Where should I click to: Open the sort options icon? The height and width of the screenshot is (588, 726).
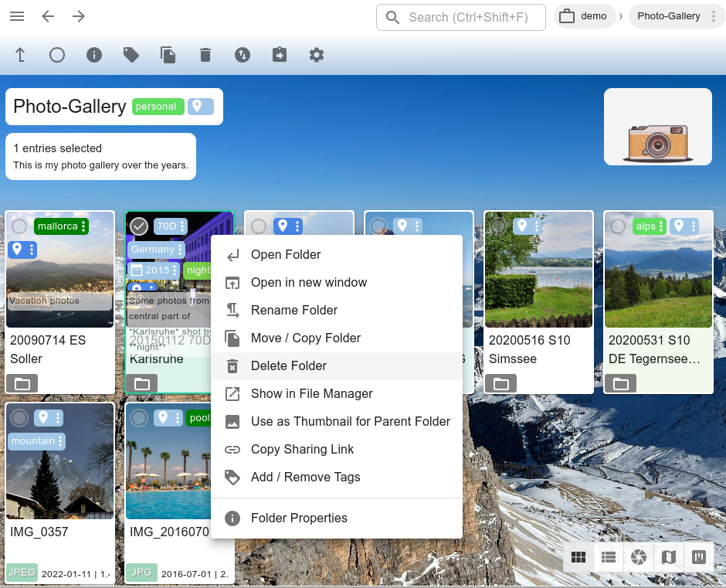(243, 55)
